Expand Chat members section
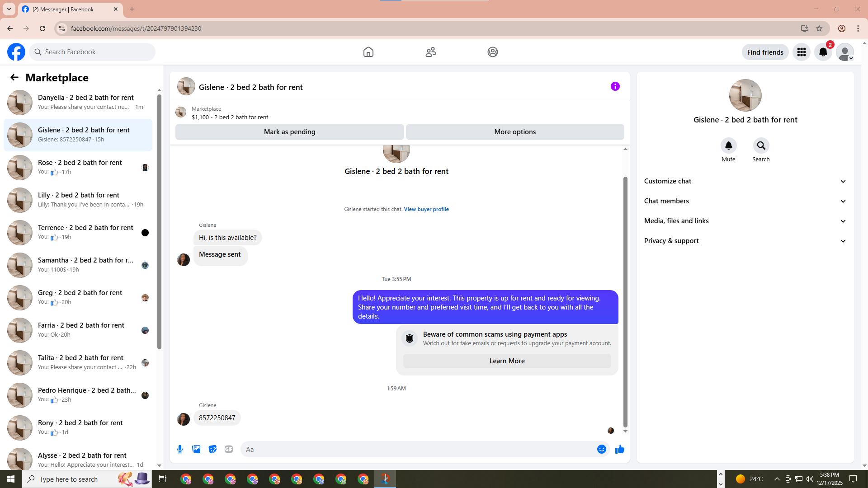868x488 pixels. 745,201
